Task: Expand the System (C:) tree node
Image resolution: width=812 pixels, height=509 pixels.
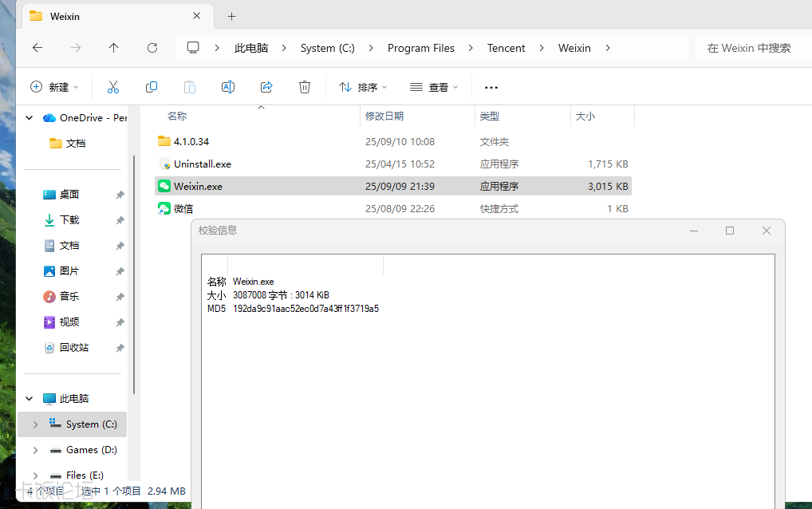Action: [35, 424]
